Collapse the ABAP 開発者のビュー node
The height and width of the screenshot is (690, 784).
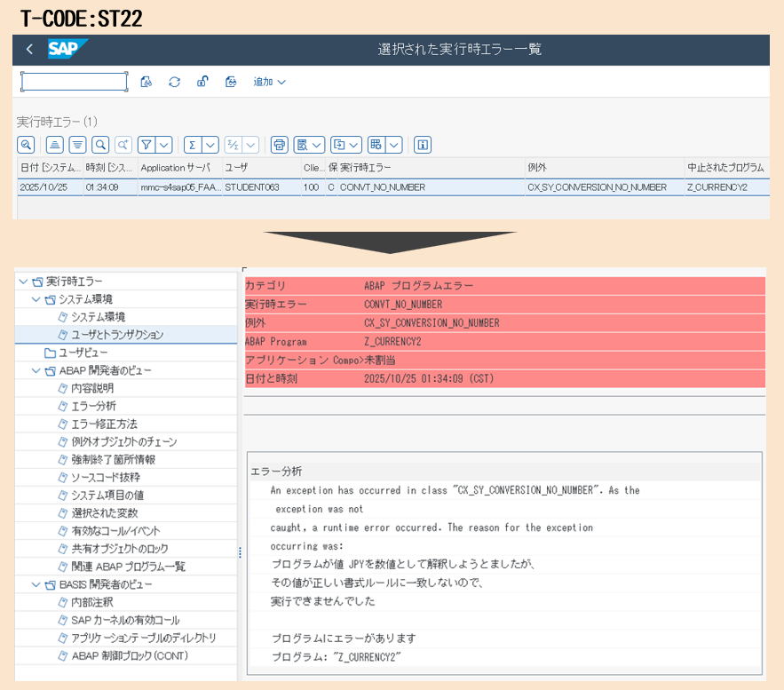[x=36, y=370]
